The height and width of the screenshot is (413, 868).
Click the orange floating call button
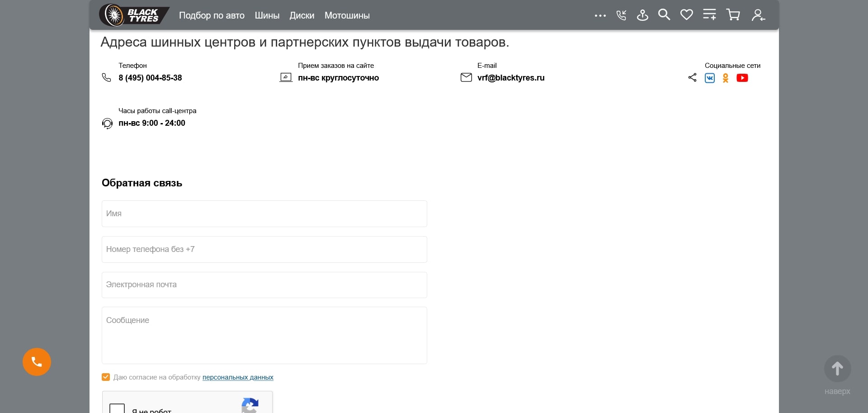[x=37, y=362]
